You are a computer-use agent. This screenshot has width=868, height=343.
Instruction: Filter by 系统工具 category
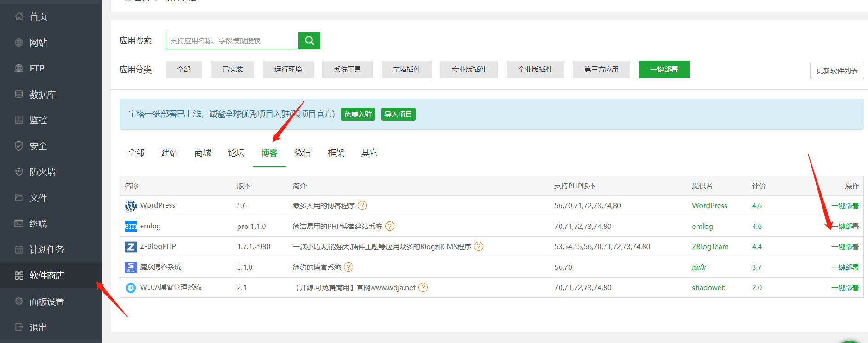click(x=348, y=69)
